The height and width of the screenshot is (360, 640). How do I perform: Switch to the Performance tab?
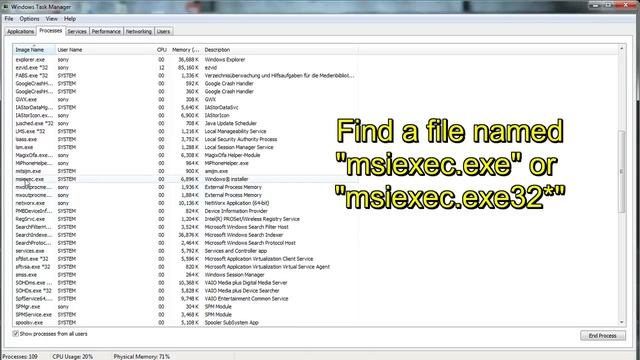(x=106, y=31)
